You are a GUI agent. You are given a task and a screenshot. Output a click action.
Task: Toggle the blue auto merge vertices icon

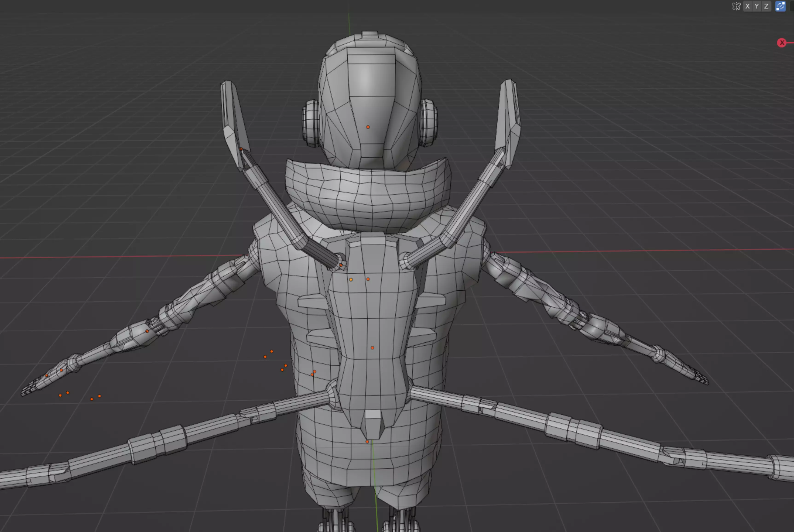tap(780, 6)
